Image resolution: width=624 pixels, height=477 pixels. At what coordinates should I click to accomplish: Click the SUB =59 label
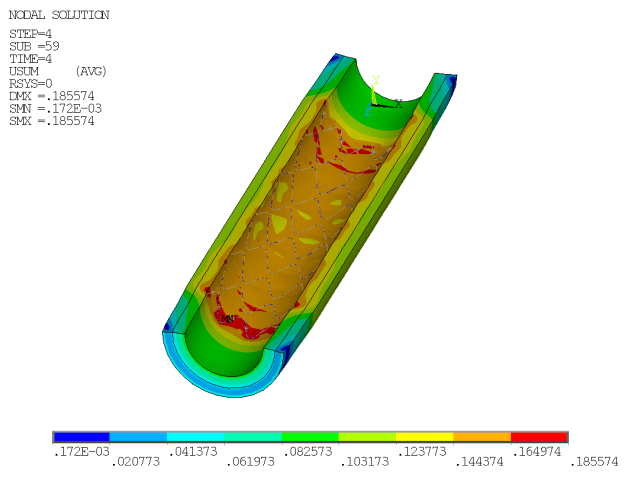coord(34,46)
